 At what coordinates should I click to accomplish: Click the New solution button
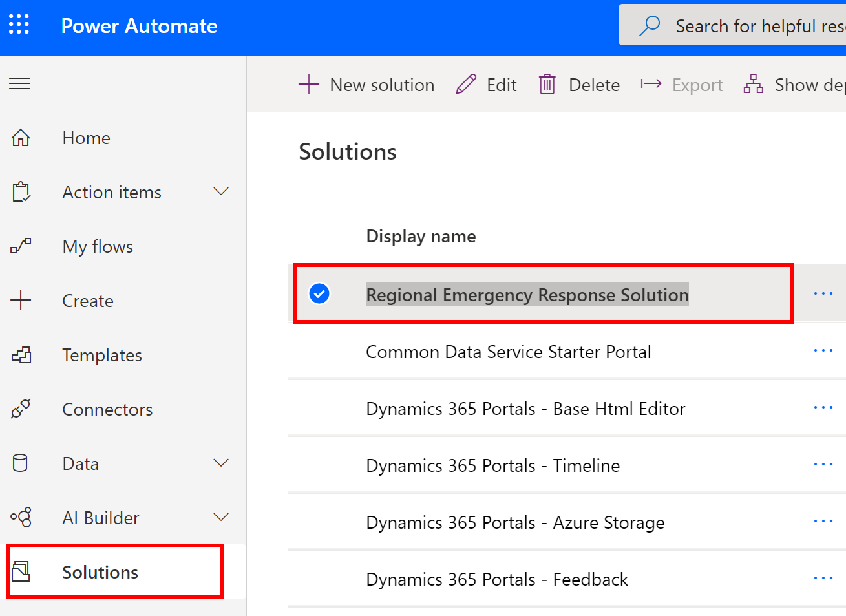tap(366, 85)
